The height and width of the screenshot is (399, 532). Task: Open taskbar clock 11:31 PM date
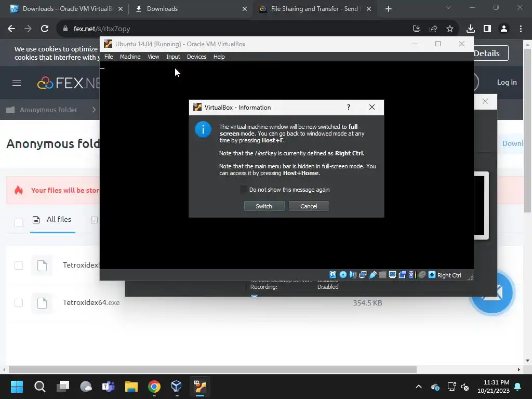tap(494, 387)
